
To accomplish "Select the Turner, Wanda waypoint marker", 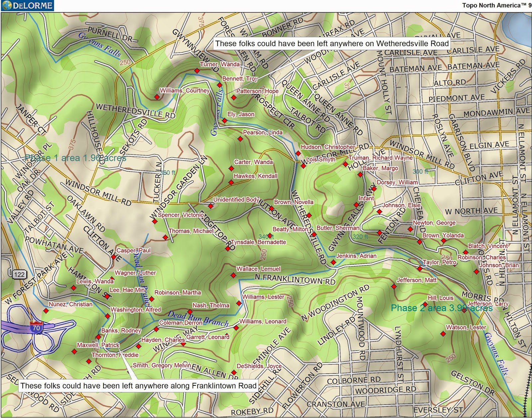I will pos(197,71).
